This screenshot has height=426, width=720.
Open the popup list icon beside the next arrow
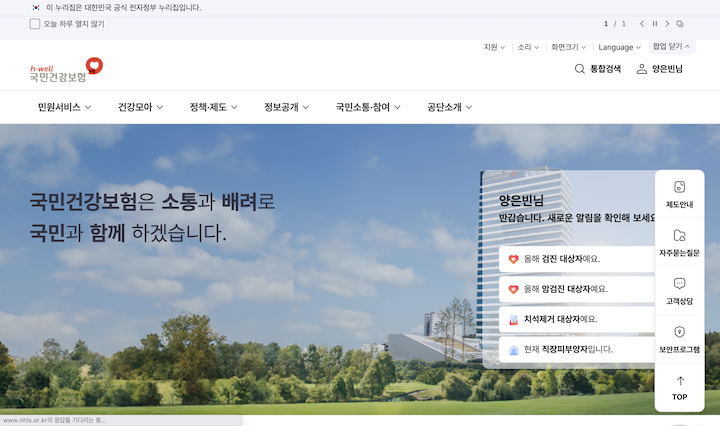pos(680,24)
